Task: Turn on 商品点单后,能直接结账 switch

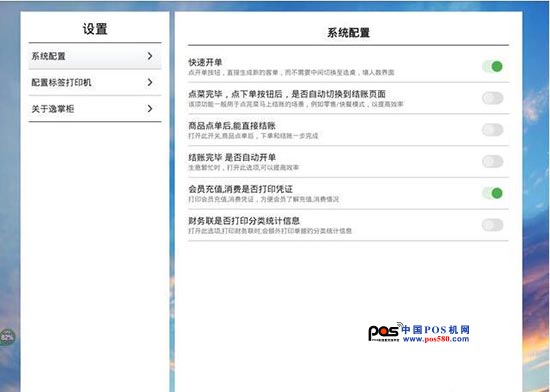Action: click(x=492, y=130)
